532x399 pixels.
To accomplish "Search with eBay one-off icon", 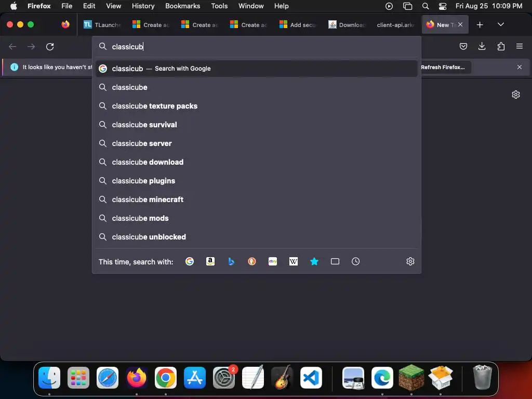I will [273, 261].
